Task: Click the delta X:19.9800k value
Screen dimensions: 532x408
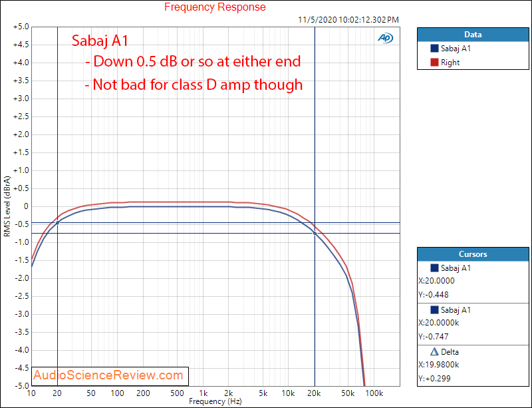Action: [x=439, y=365]
